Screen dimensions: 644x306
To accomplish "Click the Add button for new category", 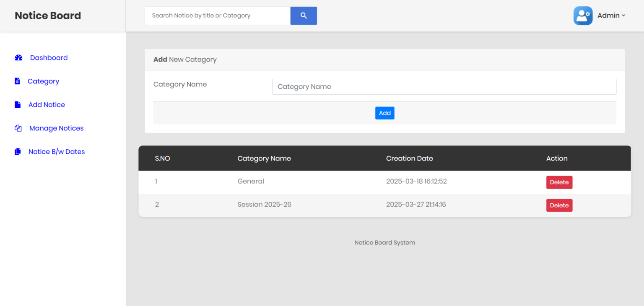I will (x=384, y=113).
